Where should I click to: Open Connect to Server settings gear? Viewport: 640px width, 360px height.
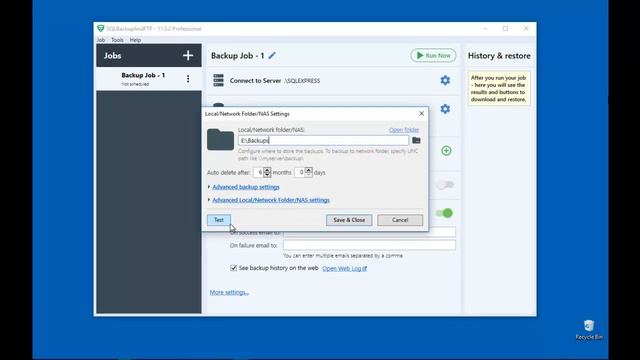tap(445, 80)
